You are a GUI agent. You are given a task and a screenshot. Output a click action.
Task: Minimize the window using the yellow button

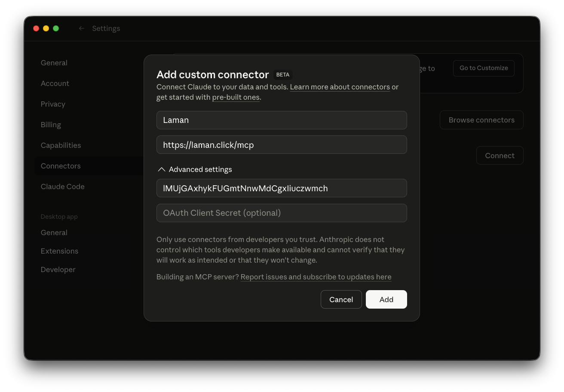click(46, 28)
